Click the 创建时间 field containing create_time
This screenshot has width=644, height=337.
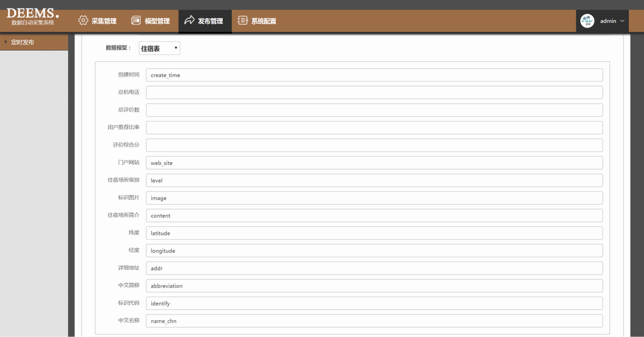(374, 75)
